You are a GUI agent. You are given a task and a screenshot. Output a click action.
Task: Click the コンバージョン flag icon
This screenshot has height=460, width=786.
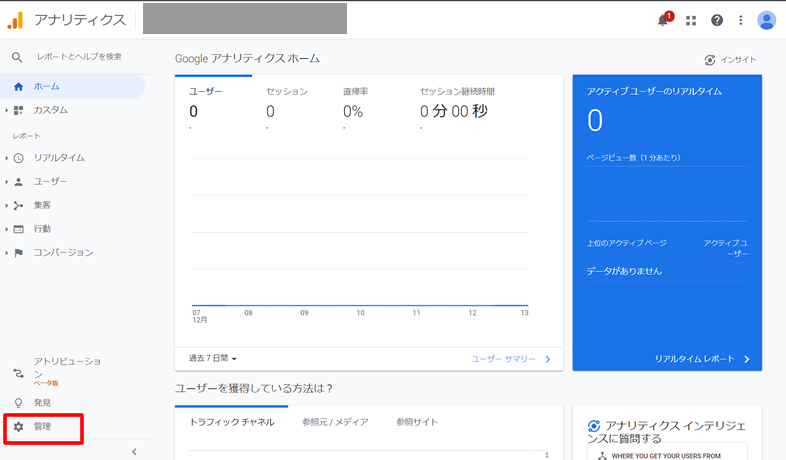pyautogui.click(x=19, y=253)
